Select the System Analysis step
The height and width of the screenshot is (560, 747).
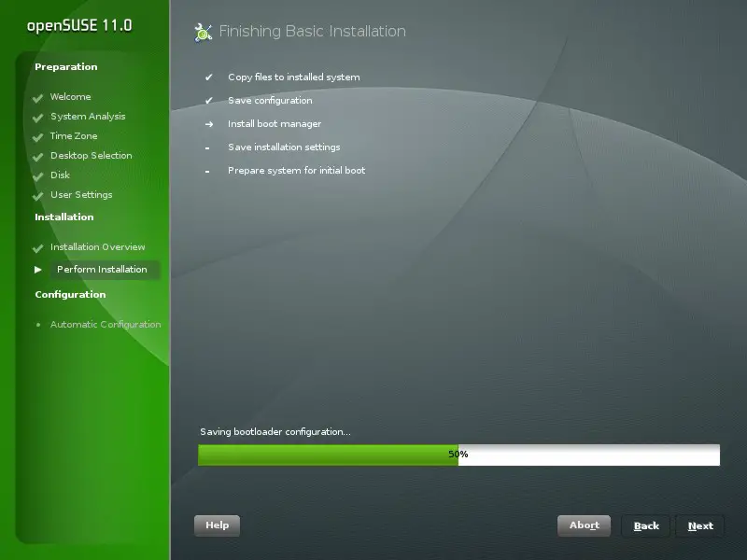[88, 116]
